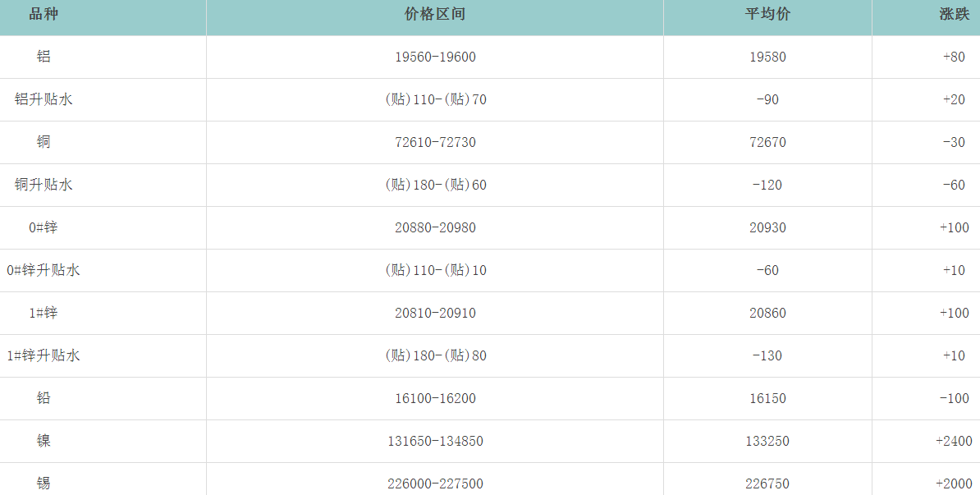This screenshot has height=495, width=980.
Task: Click nickel price range 131650-134850
Action: coord(435,441)
